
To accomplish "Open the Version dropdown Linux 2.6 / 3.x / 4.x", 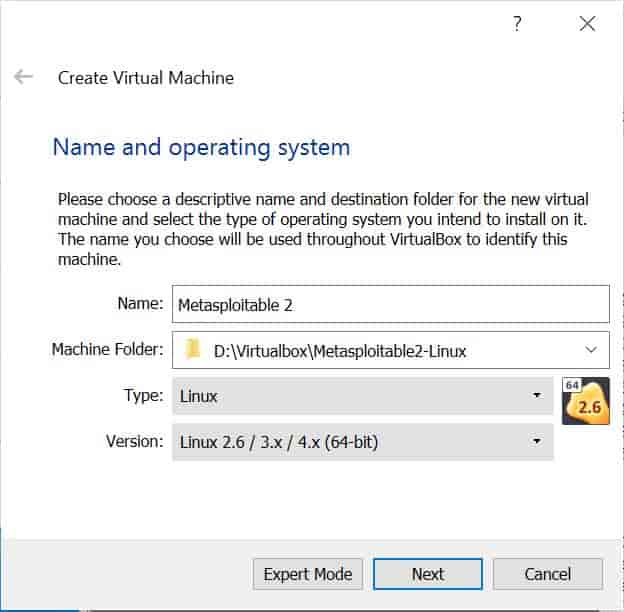I will click(363, 442).
